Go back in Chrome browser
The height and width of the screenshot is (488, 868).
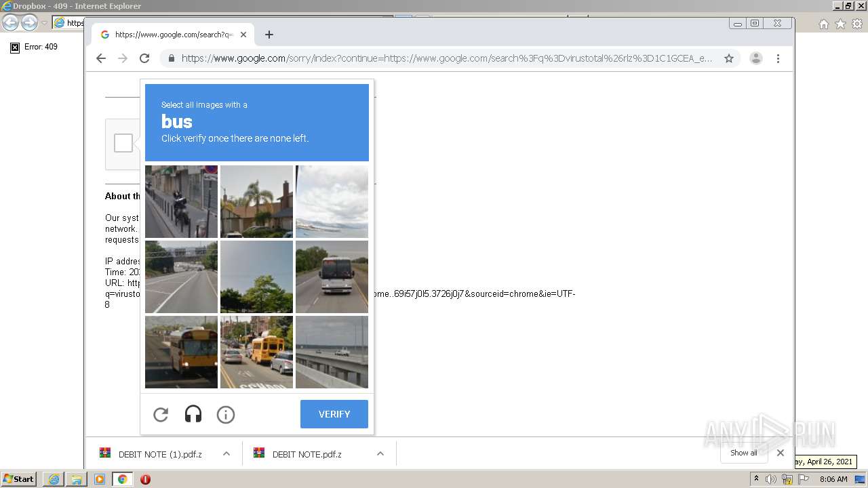coord(101,58)
